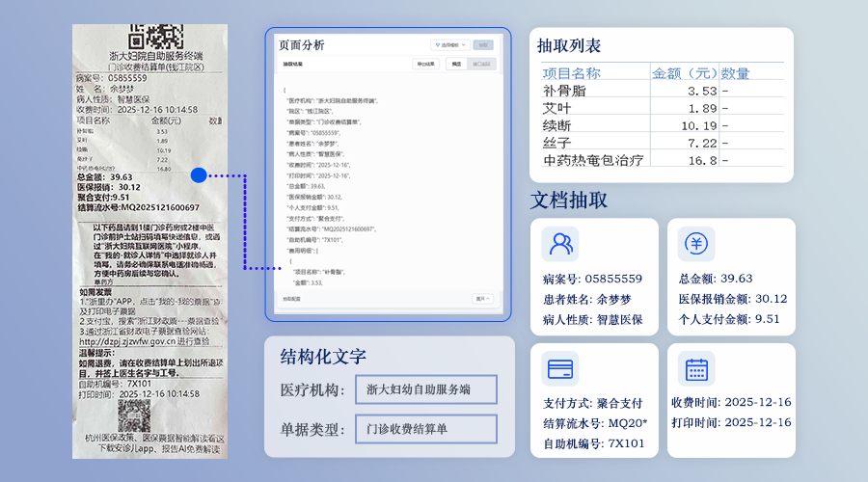The width and height of the screenshot is (868, 482).
Task: Click the patient profile icon
Action: [x=560, y=244]
